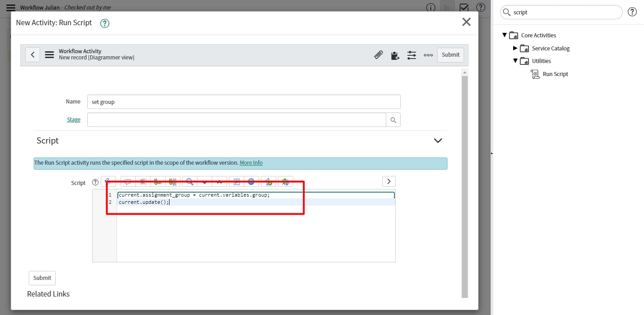Viewport: 644px width, 315px height.
Task: Select Utilities folder
Action: [536, 61]
